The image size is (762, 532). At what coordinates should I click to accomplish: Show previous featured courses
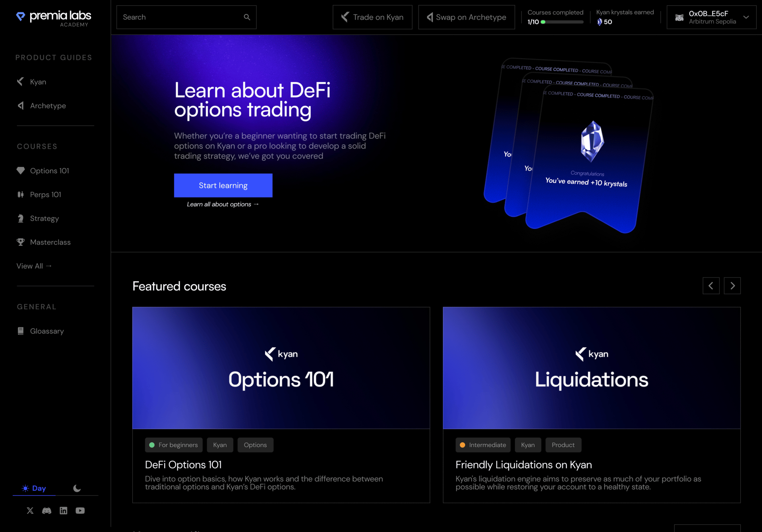coord(711,286)
